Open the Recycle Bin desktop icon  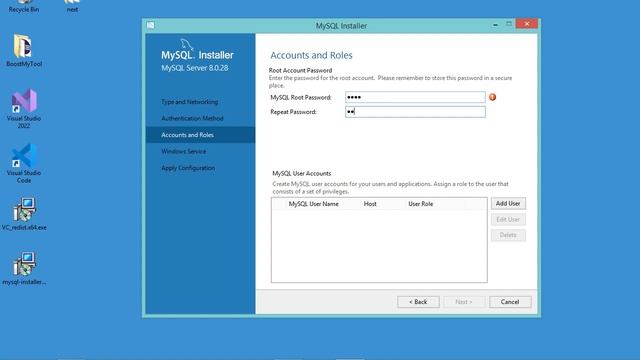[x=24, y=6]
